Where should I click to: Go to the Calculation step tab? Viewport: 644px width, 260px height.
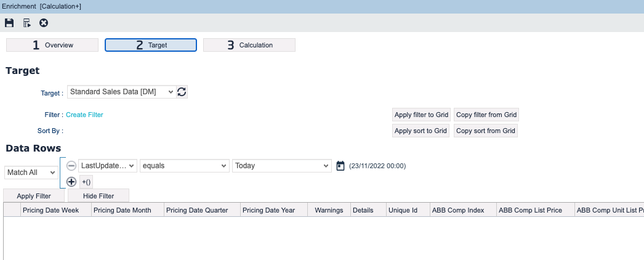coord(249,45)
